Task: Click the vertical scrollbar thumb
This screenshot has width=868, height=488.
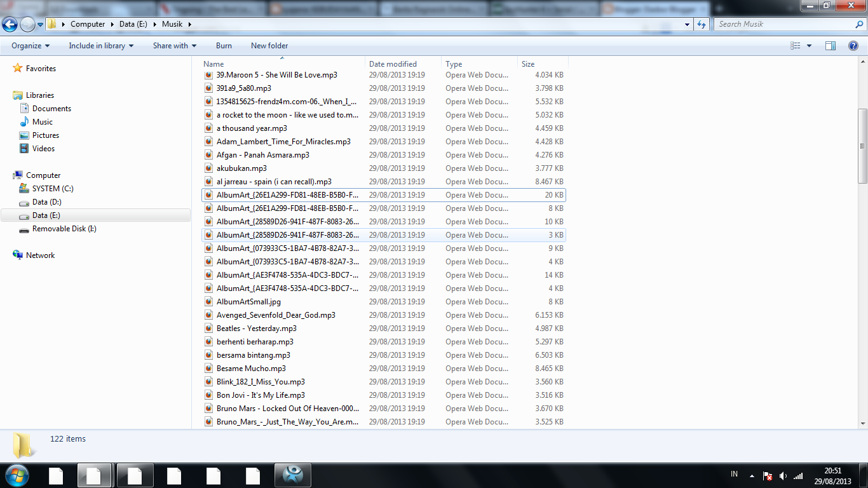Action: (x=862, y=145)
